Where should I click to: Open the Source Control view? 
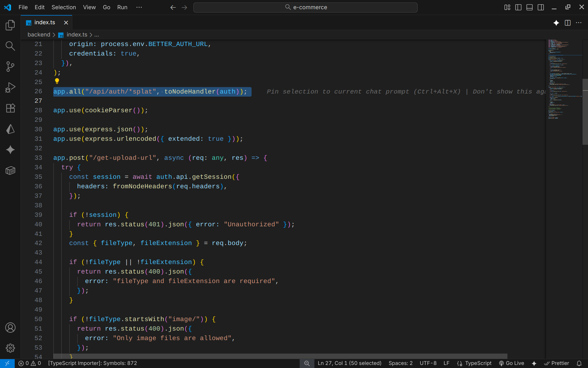(10, 67)
